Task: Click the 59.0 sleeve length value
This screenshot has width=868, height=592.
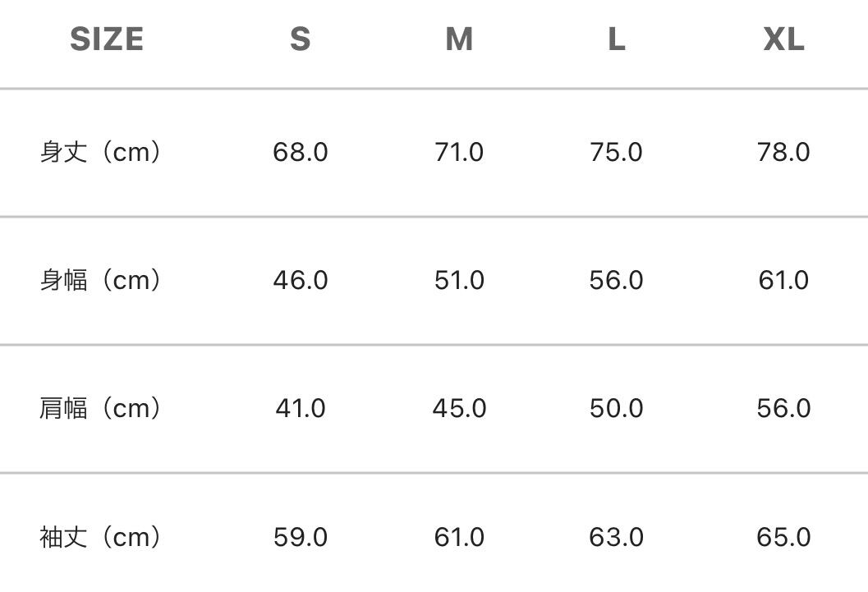Action: point(300,537)
